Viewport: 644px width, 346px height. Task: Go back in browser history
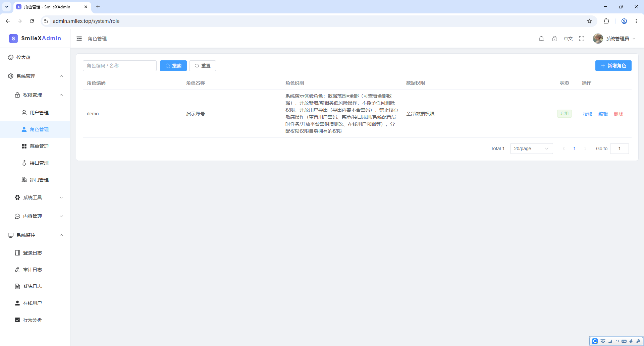(8, 21)
